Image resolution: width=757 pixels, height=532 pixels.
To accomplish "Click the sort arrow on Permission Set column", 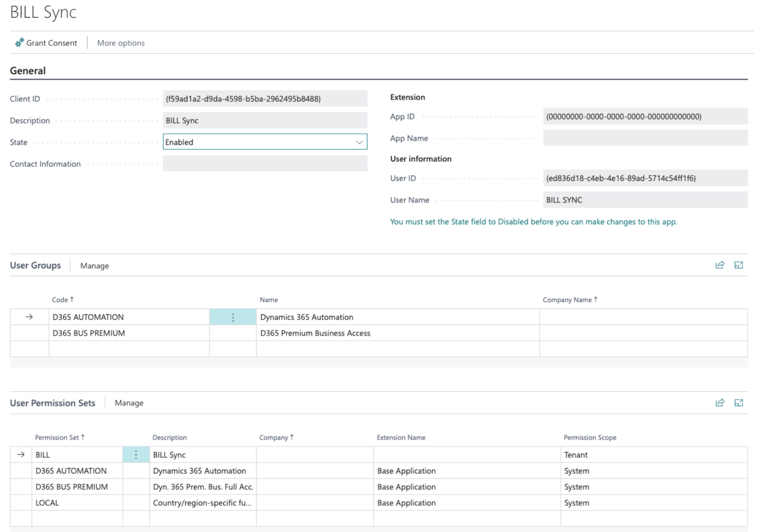I will 84,437.
